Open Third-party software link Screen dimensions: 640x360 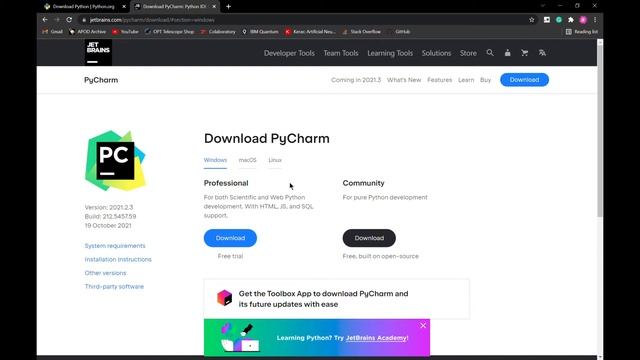click(114, 287)
